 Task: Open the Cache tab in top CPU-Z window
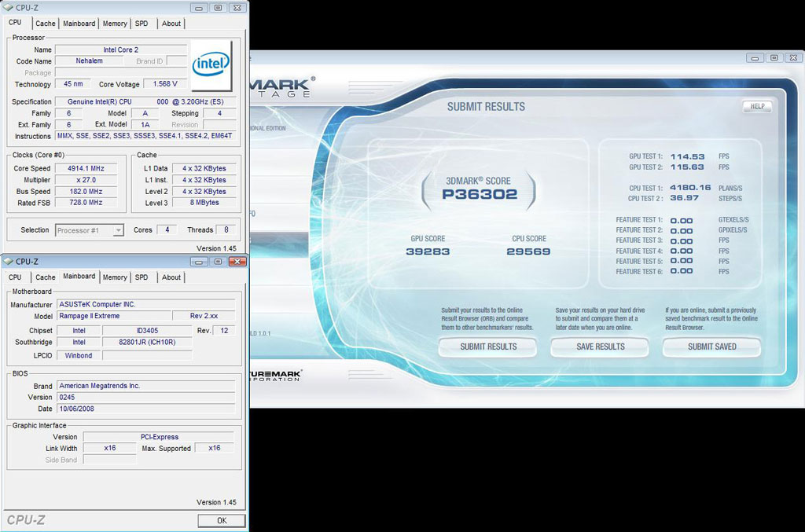tap(45, 23)
